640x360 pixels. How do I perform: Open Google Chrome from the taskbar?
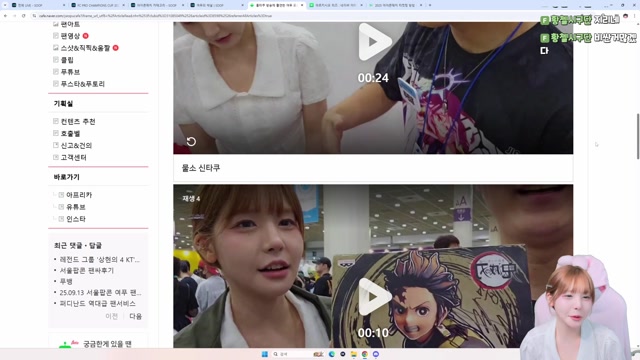364,354
